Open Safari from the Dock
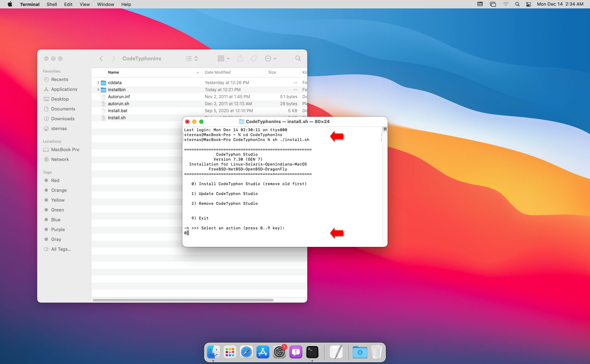590x364 pixels. (x=246, y=352)
